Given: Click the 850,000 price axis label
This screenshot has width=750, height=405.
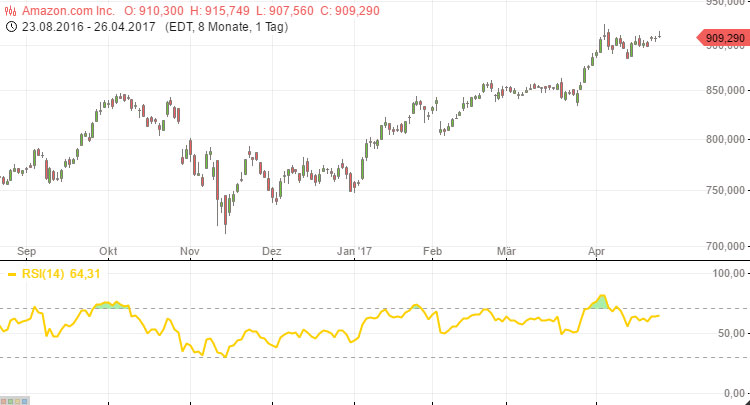Looking at the screenshot, I should pyautogui.click(x=725, y=90).
